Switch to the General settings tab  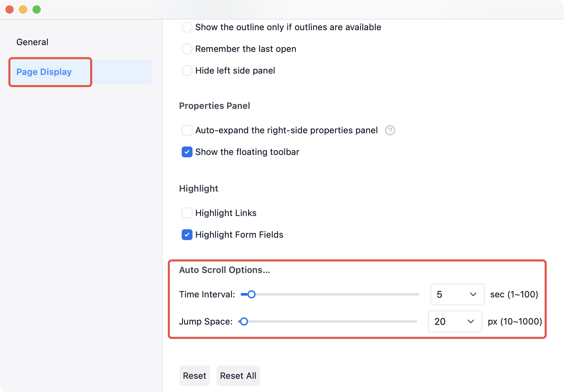(33, 42)
